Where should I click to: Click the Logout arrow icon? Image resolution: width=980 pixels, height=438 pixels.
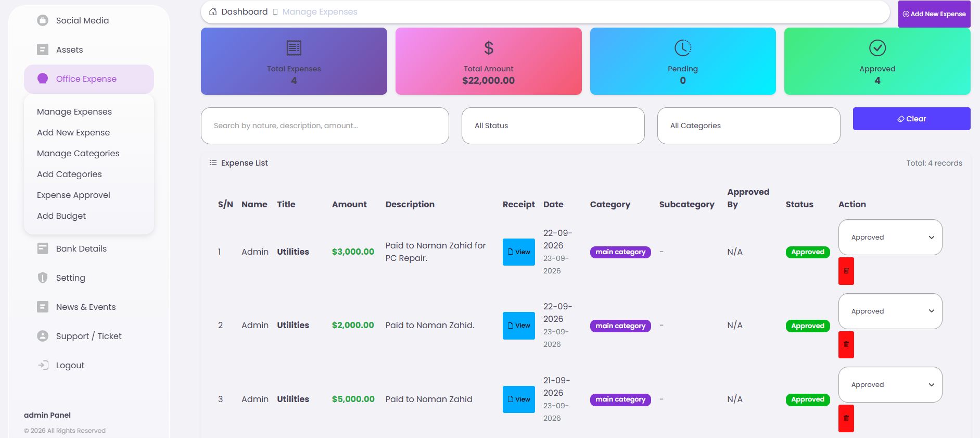[x=43, y=365]
